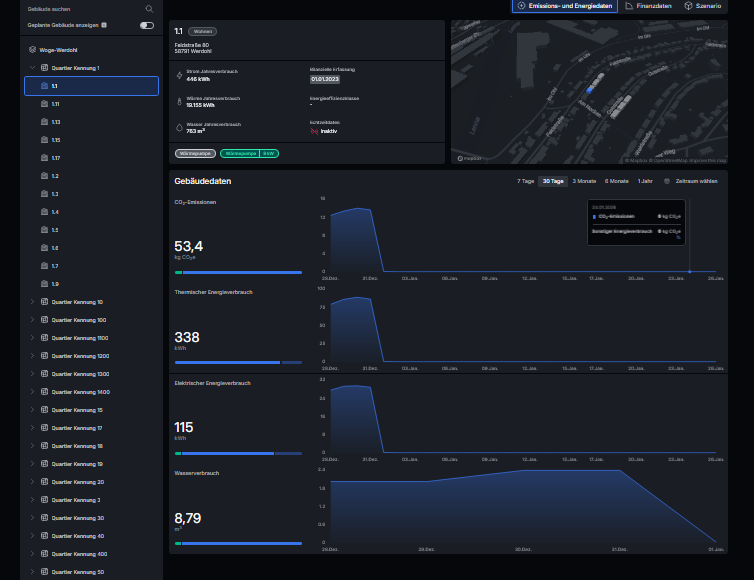Click the Mapbox logo on the map
754x580 pixels.
pyautogui.click(x=469, y=158)
